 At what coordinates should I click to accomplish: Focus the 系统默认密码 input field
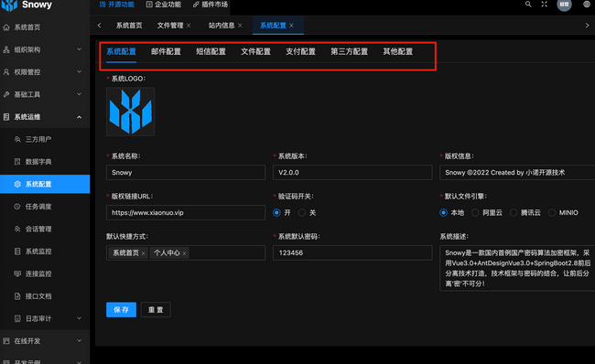pos(352,253)
